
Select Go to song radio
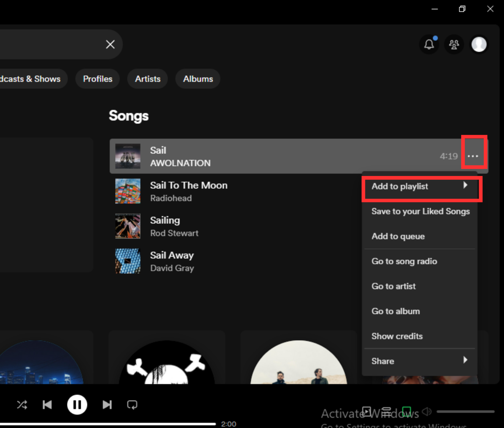pos(404,261)
